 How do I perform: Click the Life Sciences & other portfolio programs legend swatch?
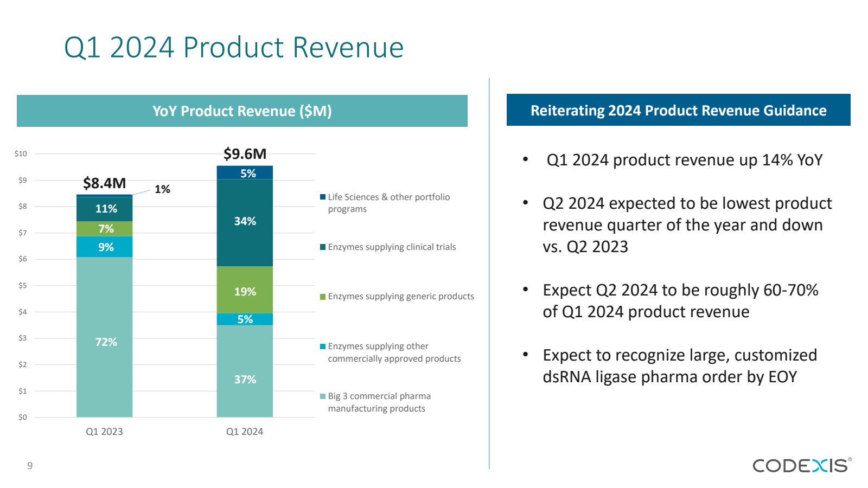tap(323, 197)
